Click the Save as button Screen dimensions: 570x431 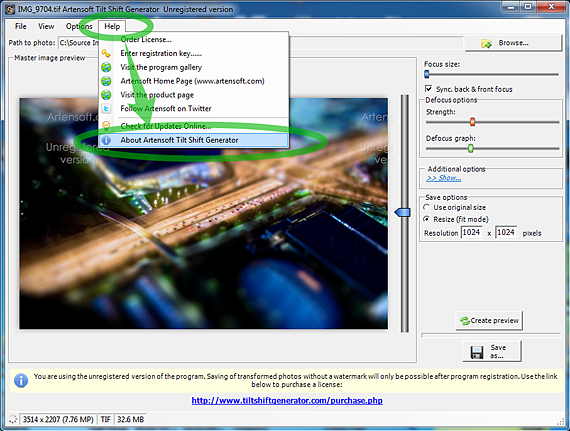pyautogui.click(x=492, y=351)
